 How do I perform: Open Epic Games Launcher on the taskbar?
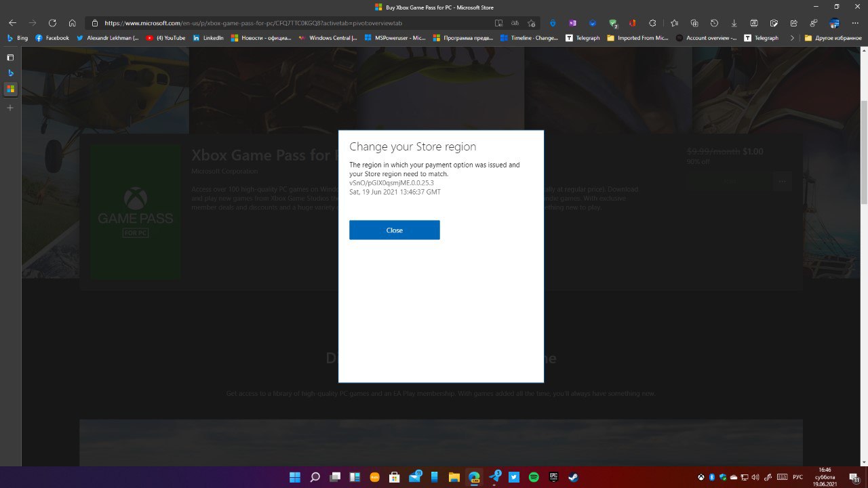click(553, 477)
